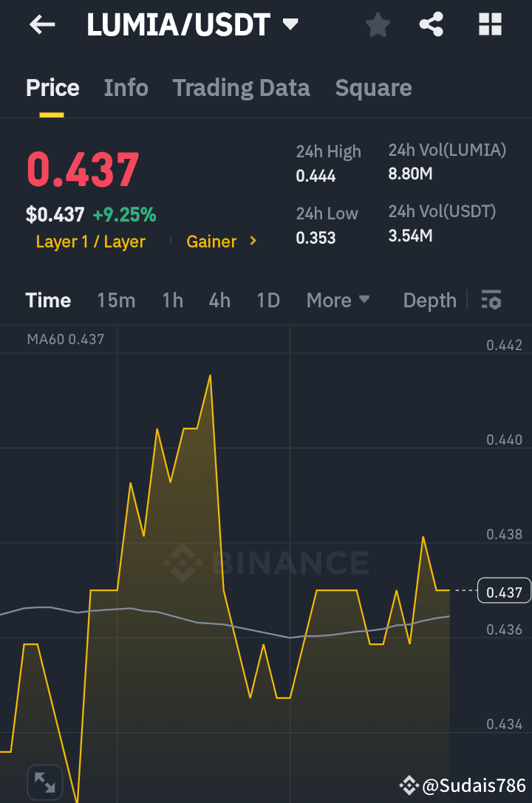Open the More interval dropdown

click(x=338, y=300)
